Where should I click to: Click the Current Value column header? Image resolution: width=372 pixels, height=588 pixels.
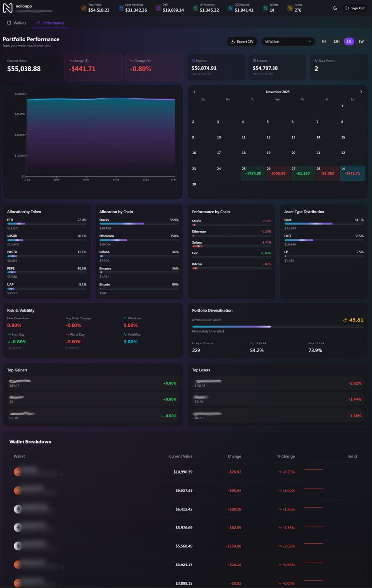180,456
